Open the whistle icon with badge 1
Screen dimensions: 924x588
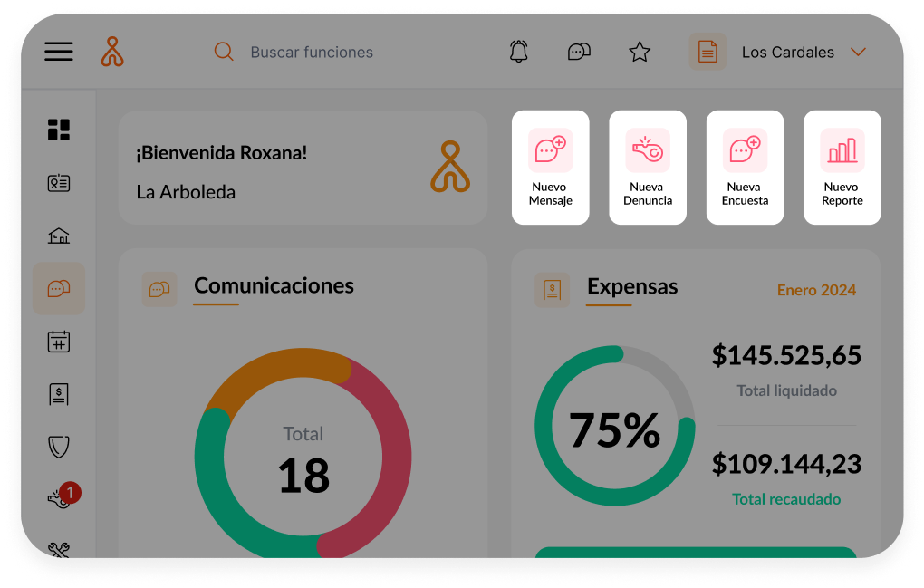61,498
